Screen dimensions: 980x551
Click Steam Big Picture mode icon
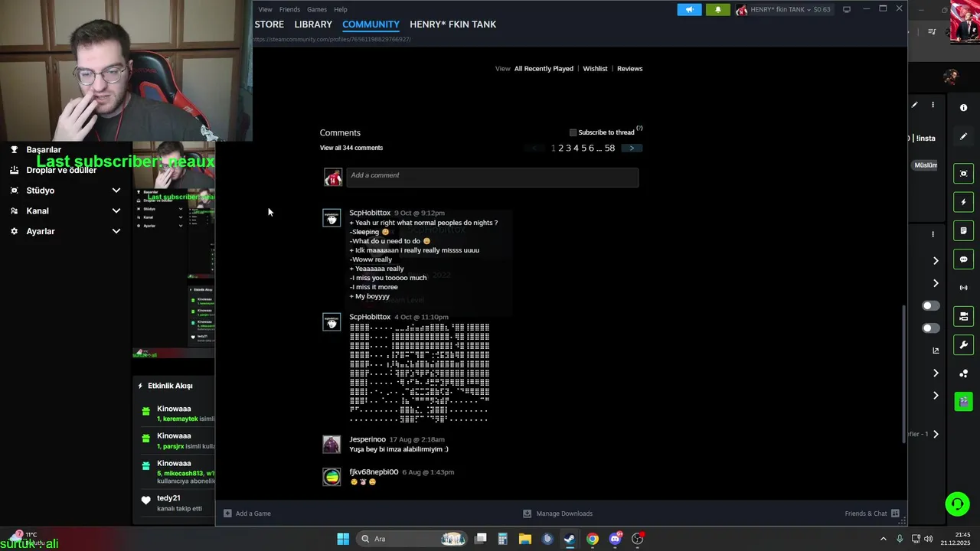pyautogui.click(x=847, y=9)
